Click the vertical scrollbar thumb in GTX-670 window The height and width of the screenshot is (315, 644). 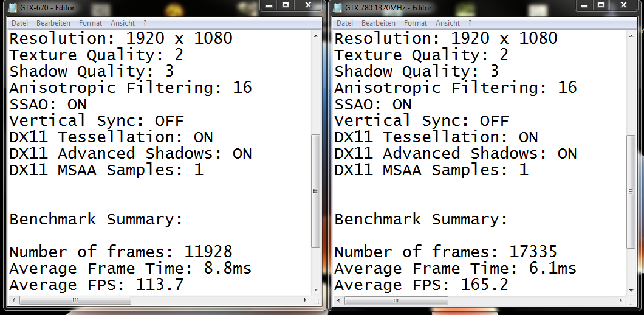point(316,191)
